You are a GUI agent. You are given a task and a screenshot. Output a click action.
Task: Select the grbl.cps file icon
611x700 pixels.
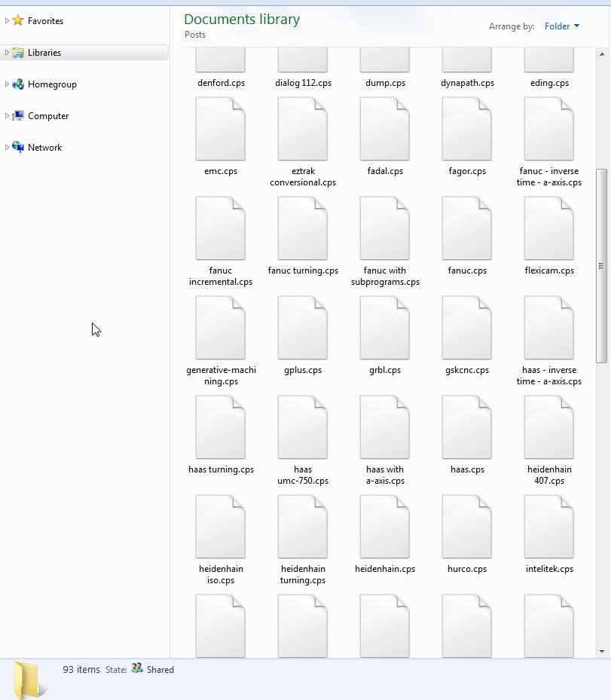[x=384, y=329]
